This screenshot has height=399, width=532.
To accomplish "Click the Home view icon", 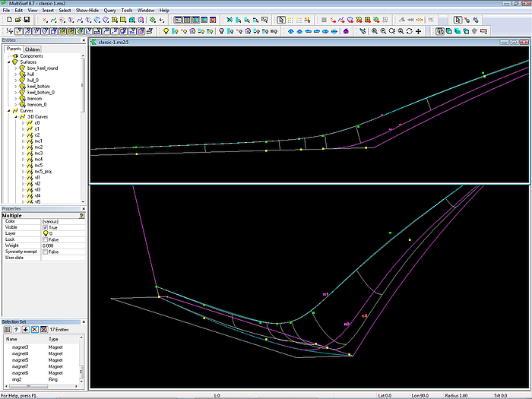I will (x=347, y=31).
